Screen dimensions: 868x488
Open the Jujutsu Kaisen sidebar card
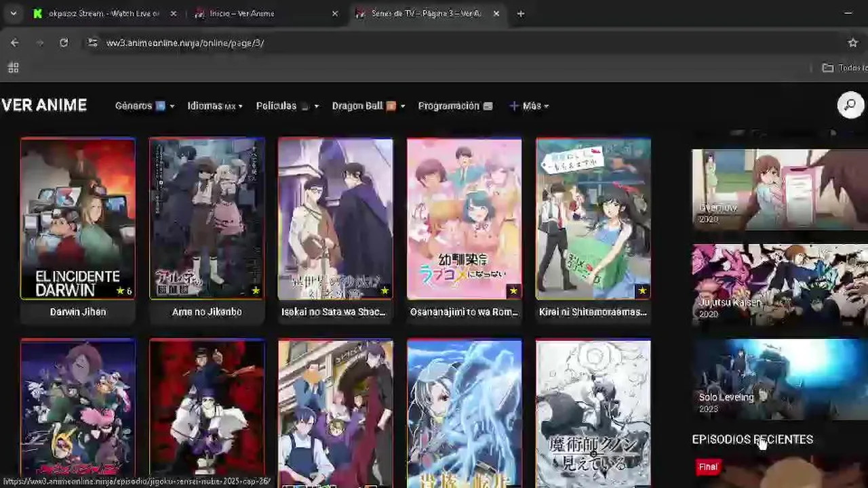[x=780, y=285]
